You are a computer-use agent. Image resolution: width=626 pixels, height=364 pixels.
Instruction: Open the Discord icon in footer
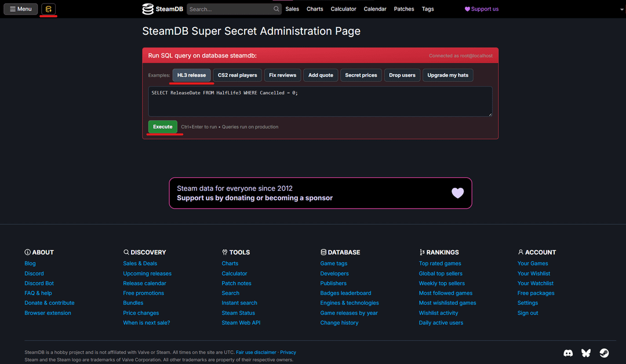[x=568, y=353]
